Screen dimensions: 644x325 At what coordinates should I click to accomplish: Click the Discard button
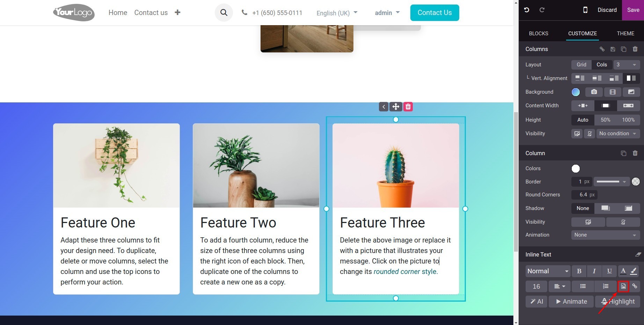(607, 10)
